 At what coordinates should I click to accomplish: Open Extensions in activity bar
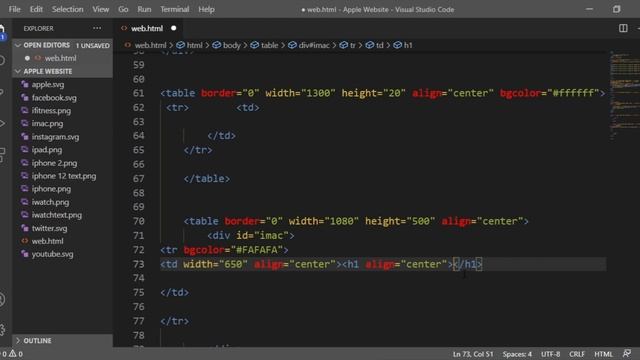(2, 154)
